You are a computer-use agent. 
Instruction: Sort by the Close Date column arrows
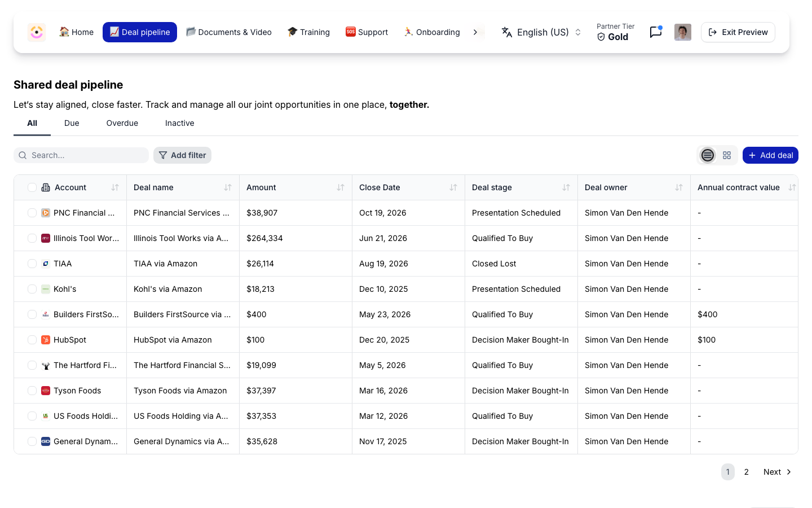(x=453, y=187)
